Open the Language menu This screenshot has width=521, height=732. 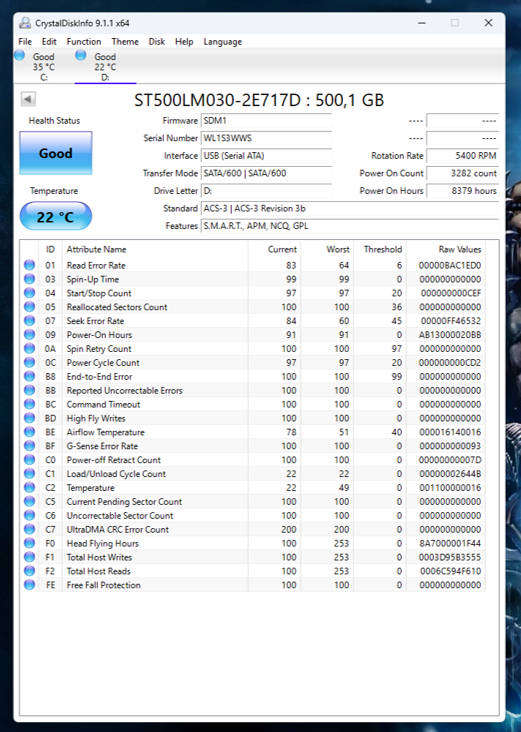223,42
